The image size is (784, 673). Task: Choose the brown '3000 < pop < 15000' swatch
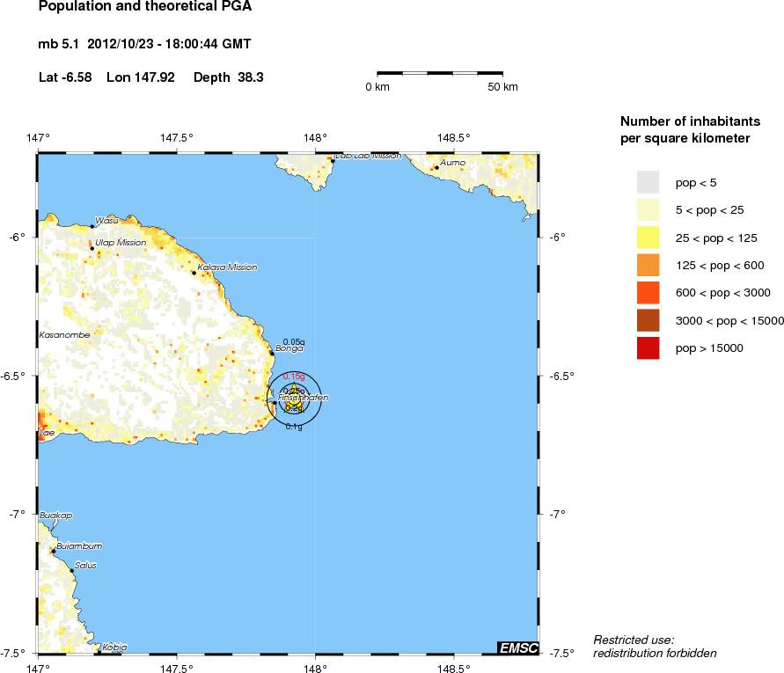(648, 320)
